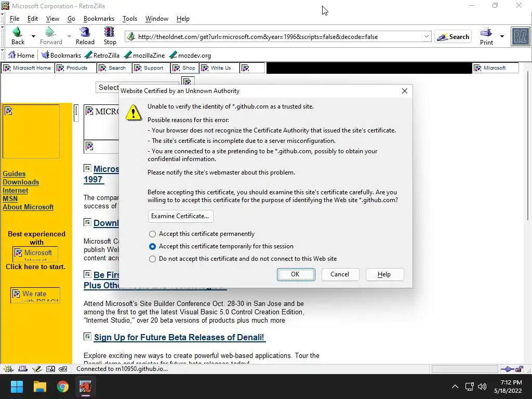Click the clock and date in the taskbar
This screenshot has height=399, width=532.
click(x=508, y=387)
